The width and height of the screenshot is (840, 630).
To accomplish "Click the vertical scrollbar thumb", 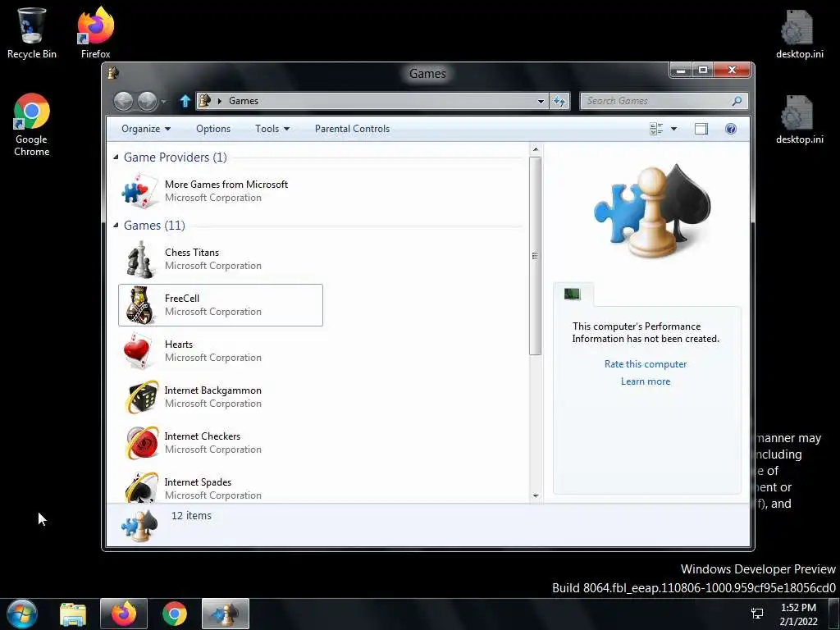I will coord(535,256).
